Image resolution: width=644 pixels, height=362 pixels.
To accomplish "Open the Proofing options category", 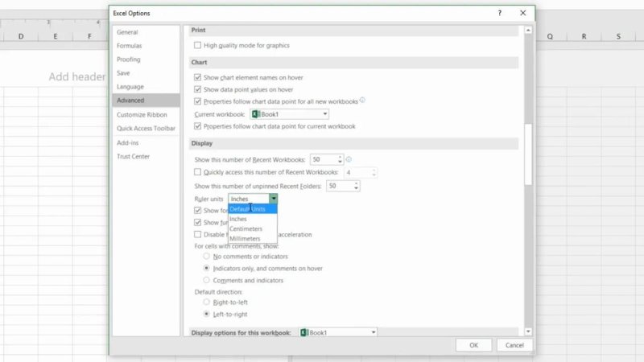I will point(146,59).
